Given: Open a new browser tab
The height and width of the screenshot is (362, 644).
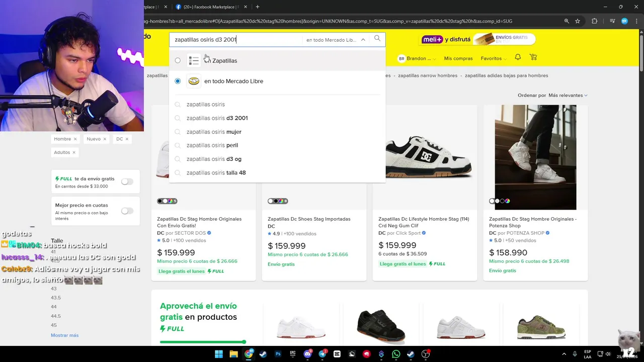Looking at the screenshot, I should point(258,7).
